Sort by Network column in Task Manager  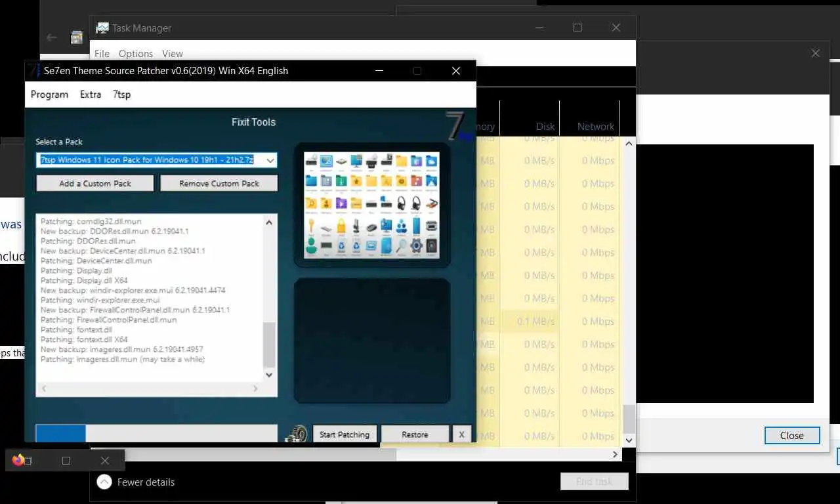coord(589,118)
